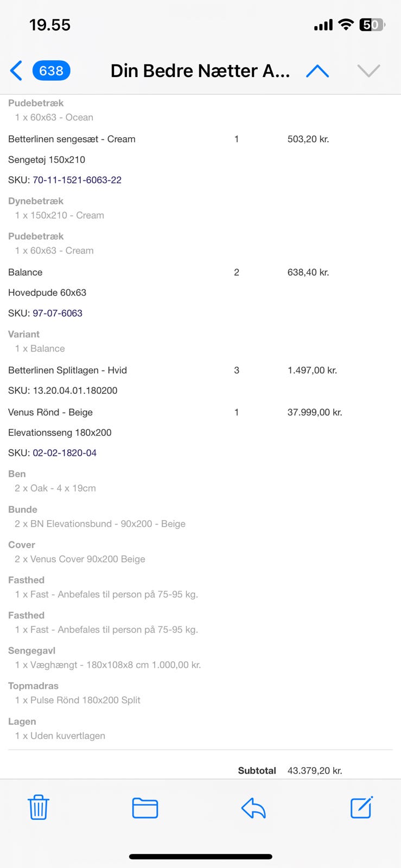
Task: Go to the next message with the down arrow
Action: tap(368, 71)
